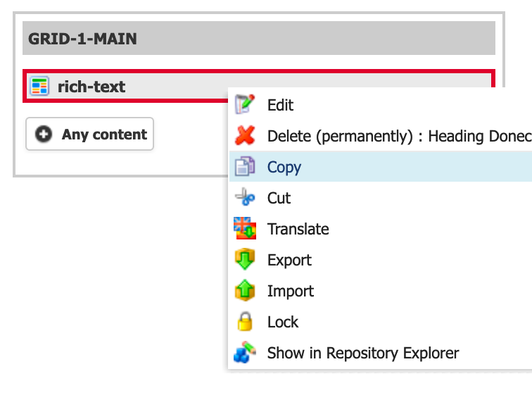
Task: Click the Copy documents icon
Action: [245, 166]
